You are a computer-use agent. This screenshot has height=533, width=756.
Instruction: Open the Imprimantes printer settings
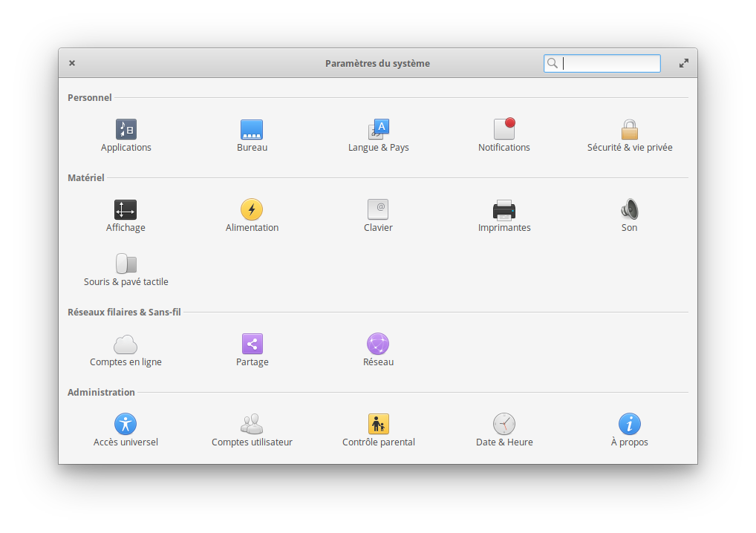coord(504,216)
